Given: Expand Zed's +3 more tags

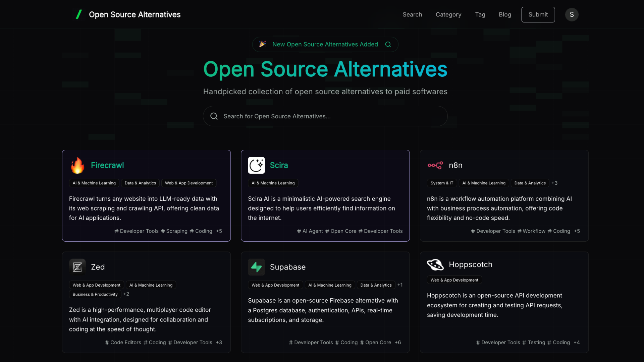Looking at the screenshot, I should [219, 342].
